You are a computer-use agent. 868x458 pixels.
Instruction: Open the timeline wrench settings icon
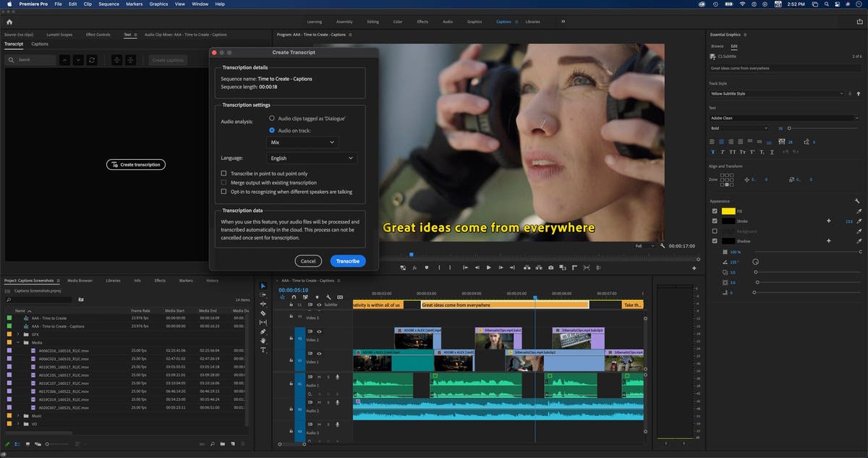point(329,297)
